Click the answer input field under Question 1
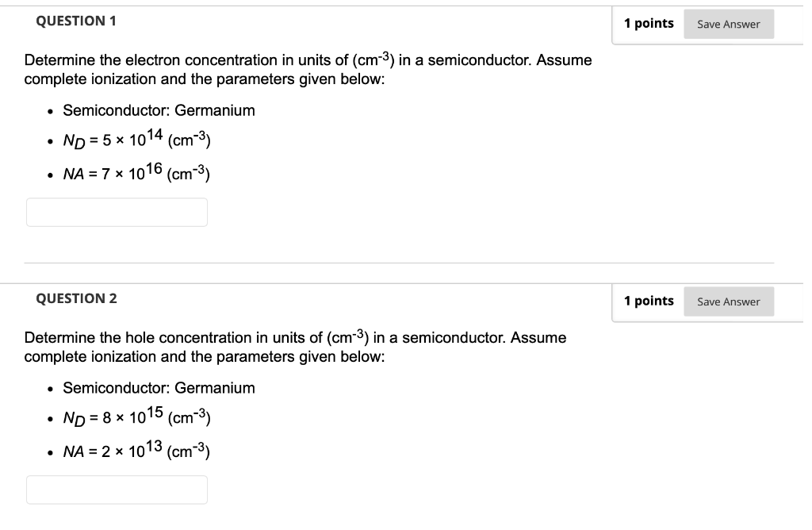This screenshot has width=812, height=530. pos(117,212)
